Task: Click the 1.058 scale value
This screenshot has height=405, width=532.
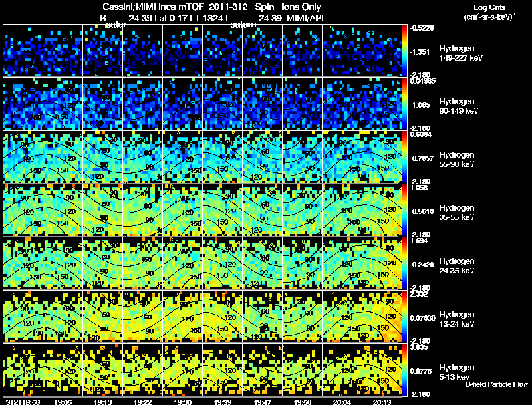Action: tap(420, 188)
